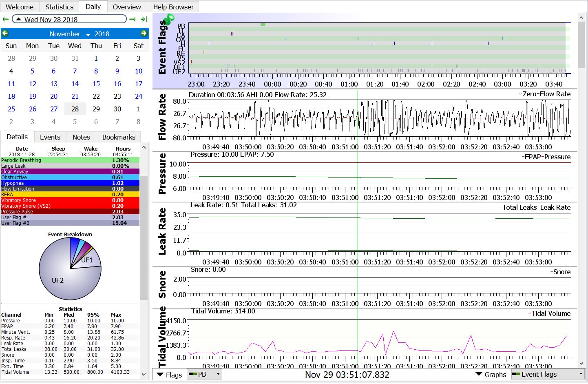The image size is (588, 384).
Task: Click the Minute Vent. statistics row
Action: click(x=70, y=332)
